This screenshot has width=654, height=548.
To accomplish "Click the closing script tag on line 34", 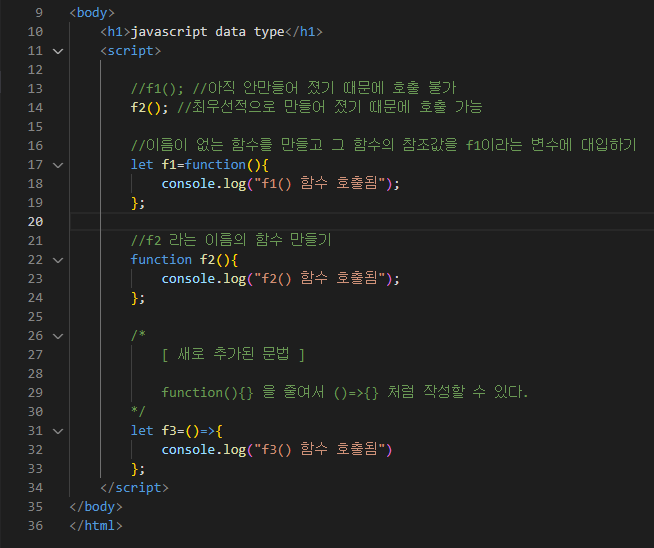I will 134,488.
